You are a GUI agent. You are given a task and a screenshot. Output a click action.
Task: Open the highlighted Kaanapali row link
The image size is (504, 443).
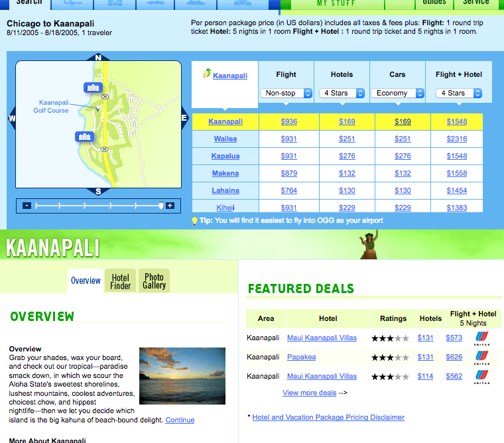225,121
